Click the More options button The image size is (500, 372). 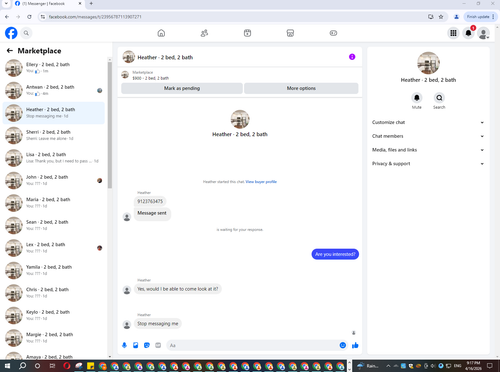[x=301, y=88]
